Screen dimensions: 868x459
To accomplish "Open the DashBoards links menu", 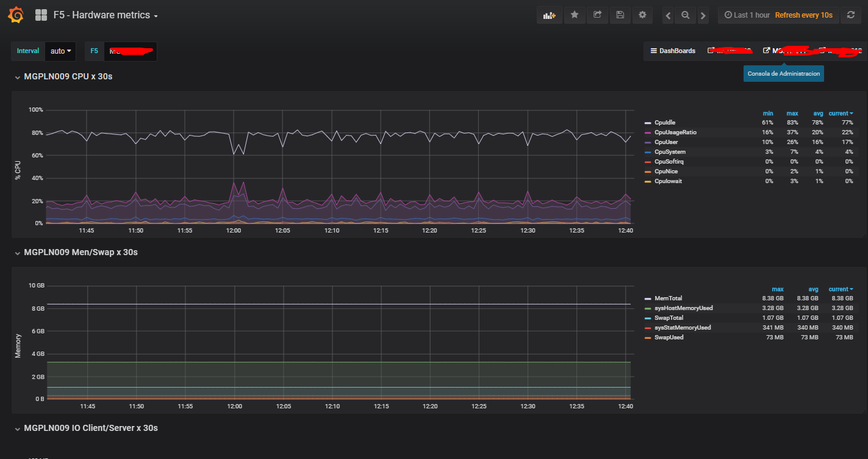I will 672,51.
